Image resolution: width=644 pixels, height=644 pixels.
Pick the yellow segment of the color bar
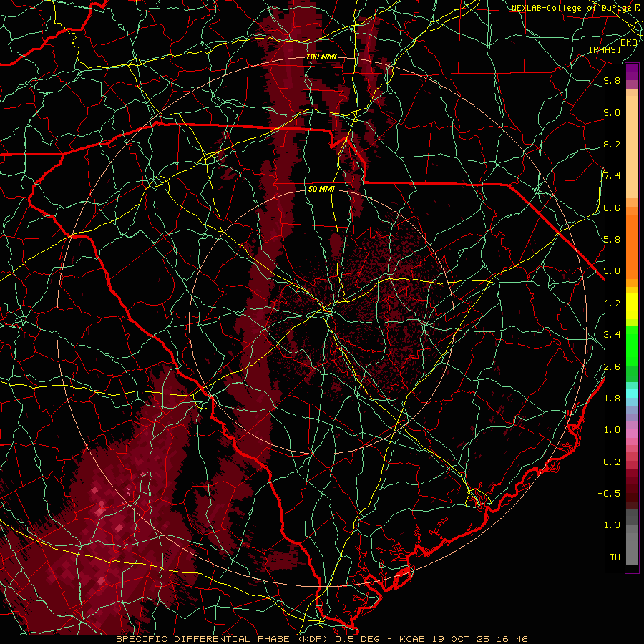(632, 306)
